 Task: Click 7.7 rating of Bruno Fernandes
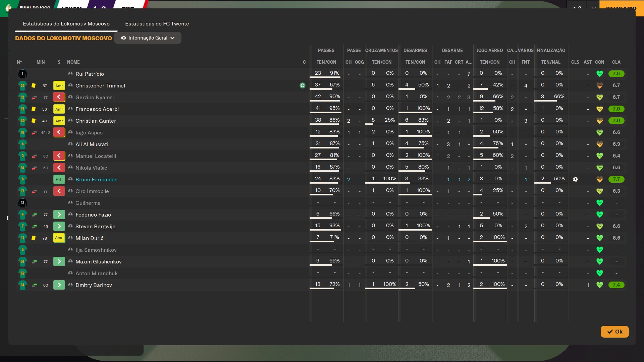[x=616, y=179]
